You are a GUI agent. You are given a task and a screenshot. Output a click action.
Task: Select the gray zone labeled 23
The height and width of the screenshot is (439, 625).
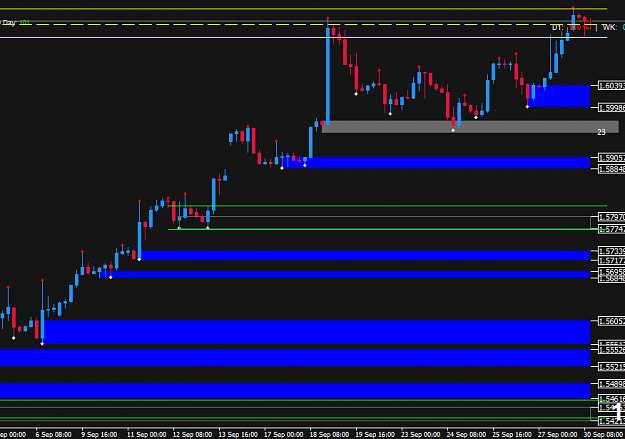[470, 127]
